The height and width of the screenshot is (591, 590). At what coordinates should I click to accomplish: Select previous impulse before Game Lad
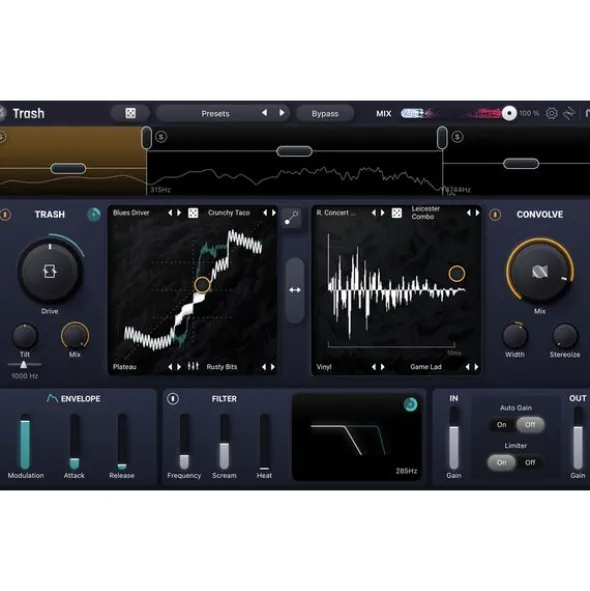click(x=468, y=366)
